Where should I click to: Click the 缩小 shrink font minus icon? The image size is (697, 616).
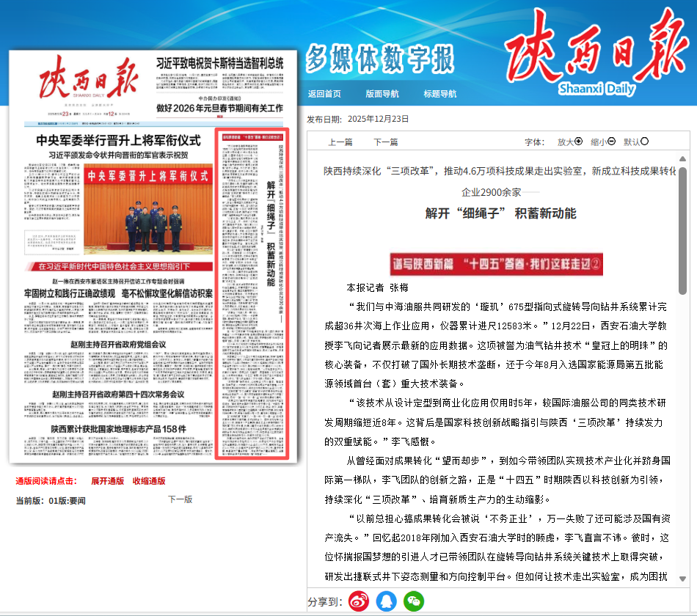(x=612, y=142)
